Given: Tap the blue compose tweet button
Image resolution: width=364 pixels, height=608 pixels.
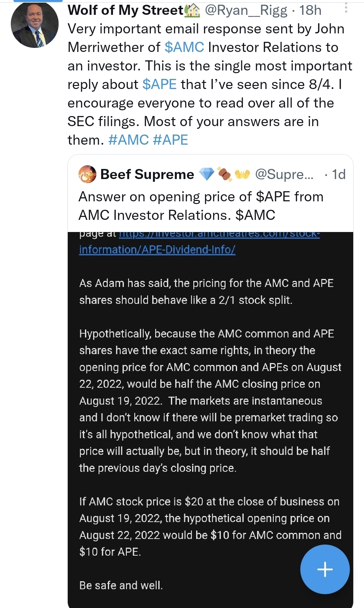Looking at the screenshot, I should (x=325, y=569).
